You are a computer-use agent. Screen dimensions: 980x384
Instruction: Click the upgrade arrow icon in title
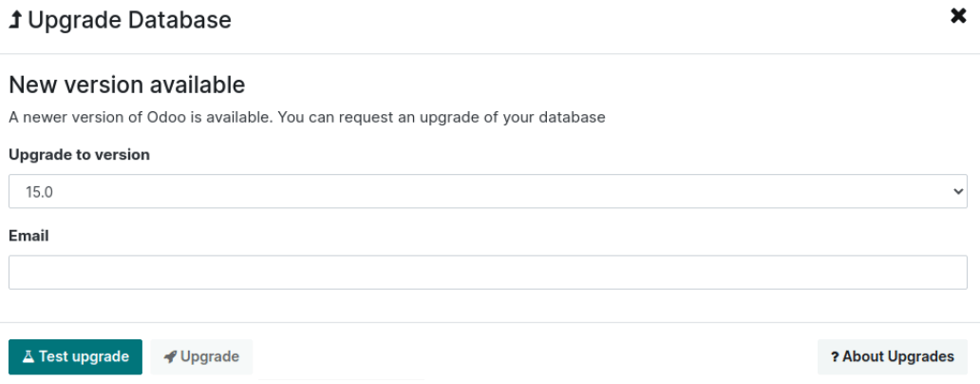coord(16,20)
